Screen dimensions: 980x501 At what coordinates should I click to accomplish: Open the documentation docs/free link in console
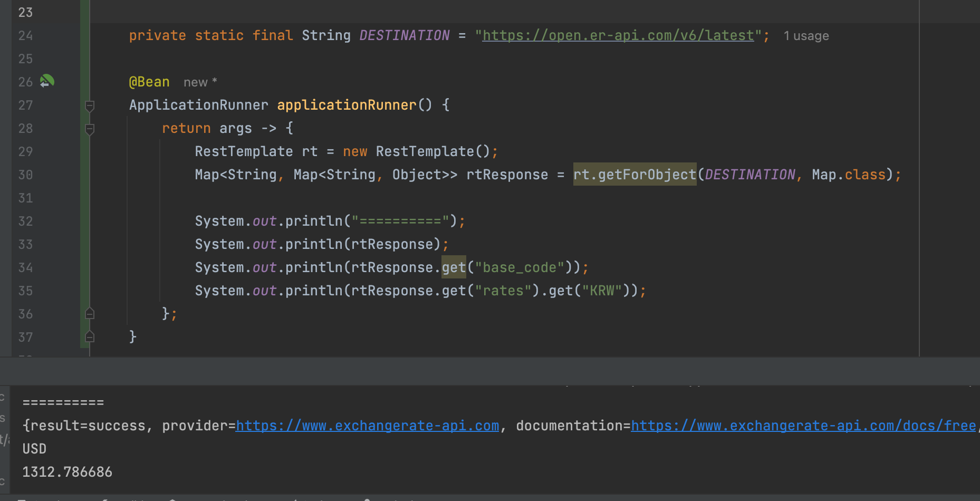tap(803, 426)
